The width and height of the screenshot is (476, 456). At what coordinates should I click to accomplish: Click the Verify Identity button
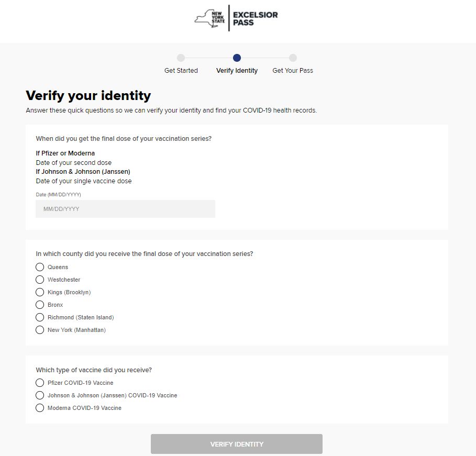coord(237,444)
